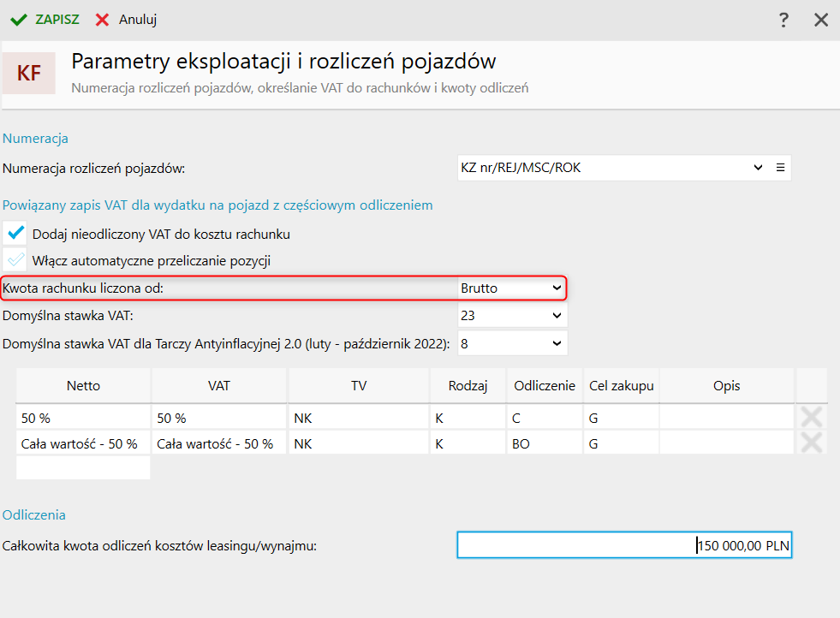The image size is (840, 618).
Task: Click the empty new row cell under Netto
Action: pos(83,468)
